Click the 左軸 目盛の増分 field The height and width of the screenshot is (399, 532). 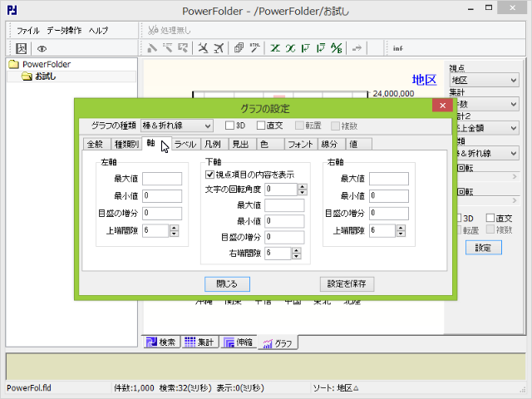click(x=162, y=213)
